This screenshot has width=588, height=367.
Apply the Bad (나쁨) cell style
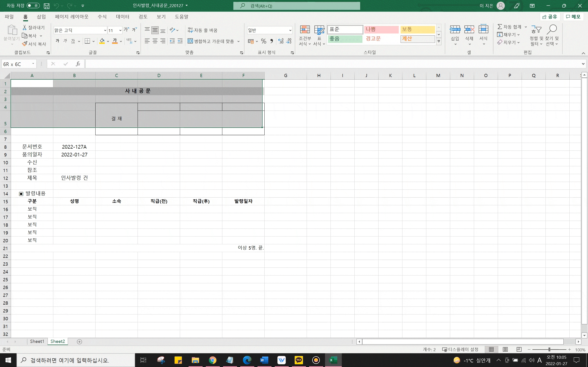click(x=381, y=29)
